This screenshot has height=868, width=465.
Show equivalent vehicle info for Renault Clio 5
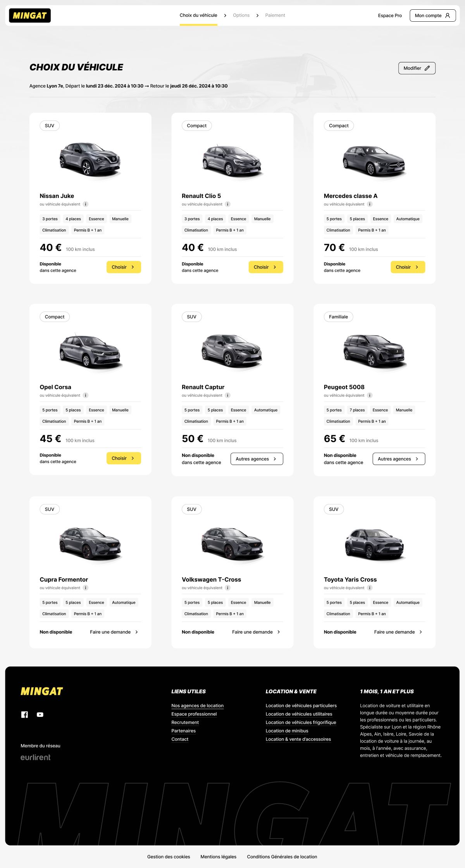[228, 204]
